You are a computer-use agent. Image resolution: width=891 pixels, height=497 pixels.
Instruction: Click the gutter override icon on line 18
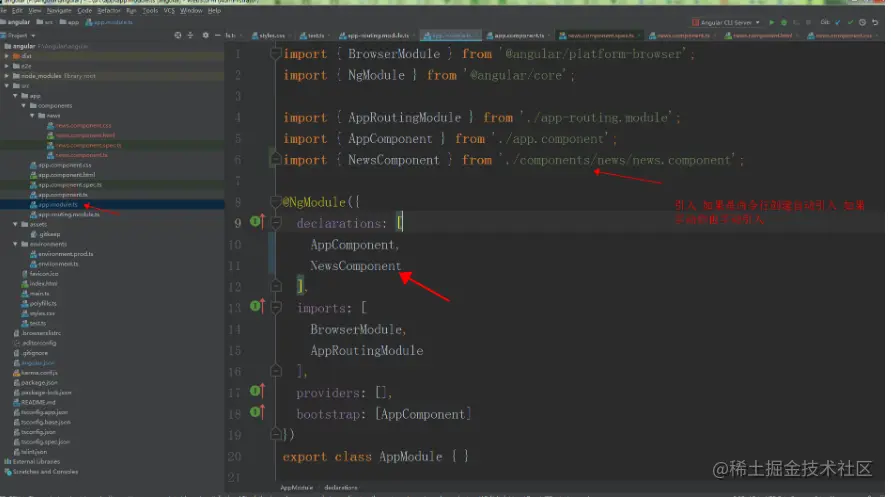[257, 412]
